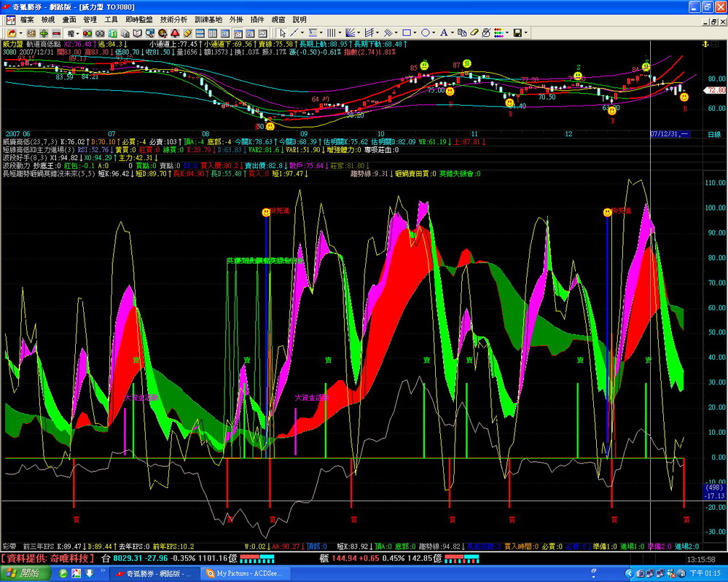Click the 威廉高低(23,7,3) indicator label

tap(30, 142)
